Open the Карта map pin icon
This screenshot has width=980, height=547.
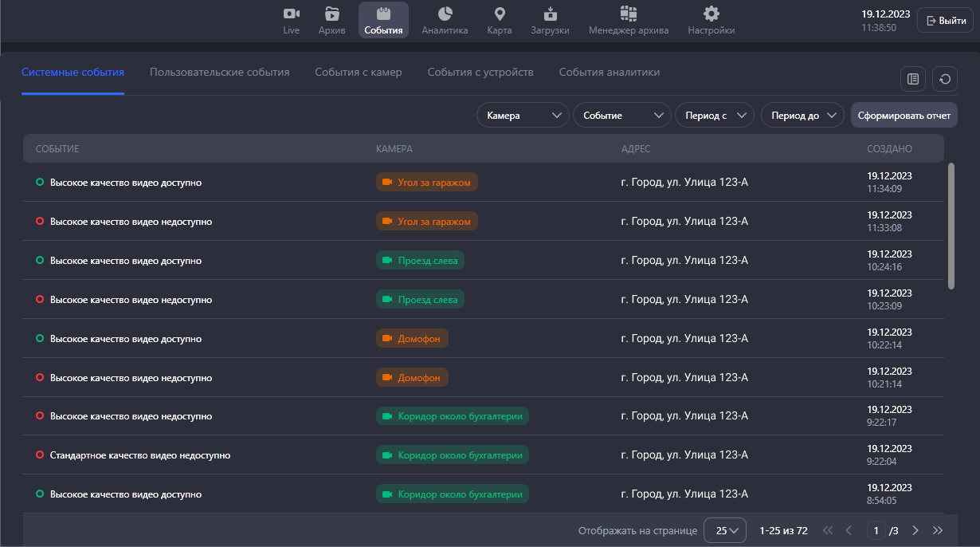500,14
